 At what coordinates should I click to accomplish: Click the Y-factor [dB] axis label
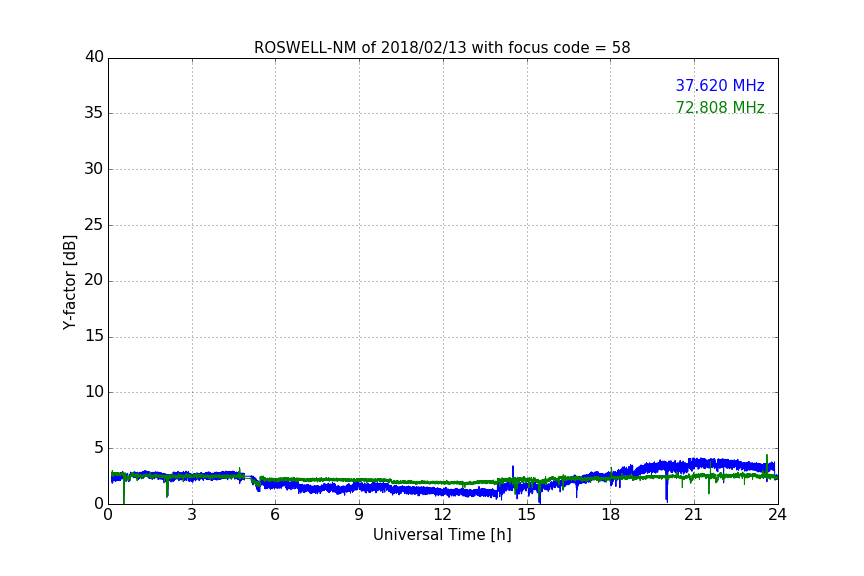69,282
